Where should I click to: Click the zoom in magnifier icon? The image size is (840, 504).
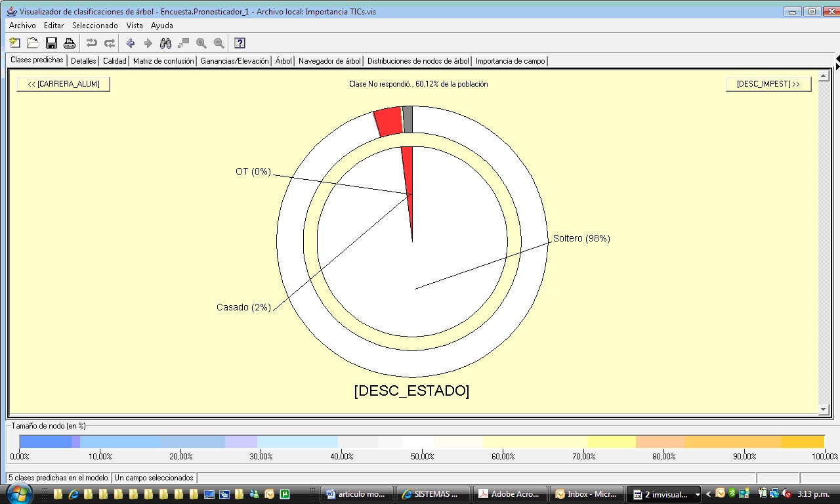click(x=201, y=43)
